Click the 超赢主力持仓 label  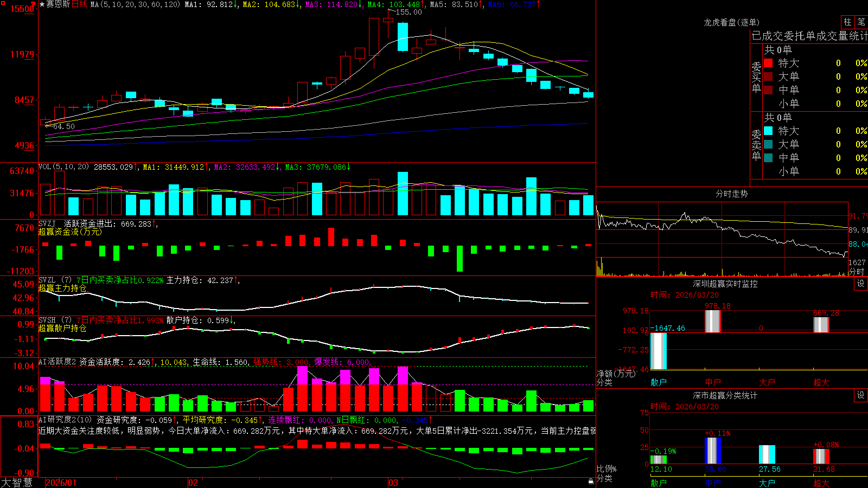coord(62,288)
